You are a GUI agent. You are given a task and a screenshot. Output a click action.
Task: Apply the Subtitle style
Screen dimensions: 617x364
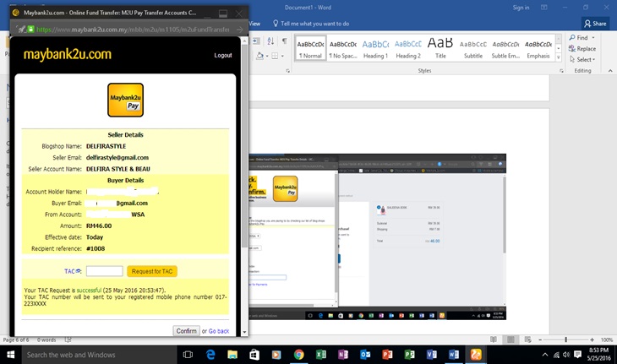pos(473,49)
